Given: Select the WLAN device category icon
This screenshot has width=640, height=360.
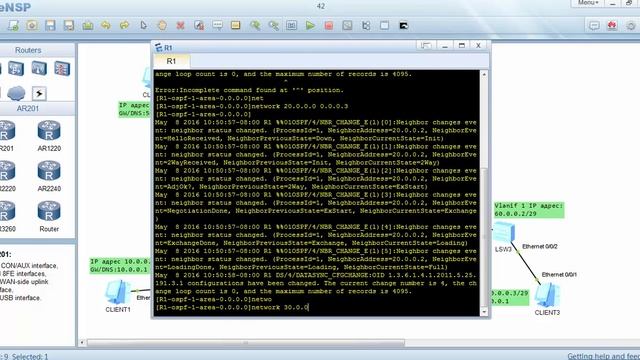Looking at the screenshot, I should [x=40, y=68].
